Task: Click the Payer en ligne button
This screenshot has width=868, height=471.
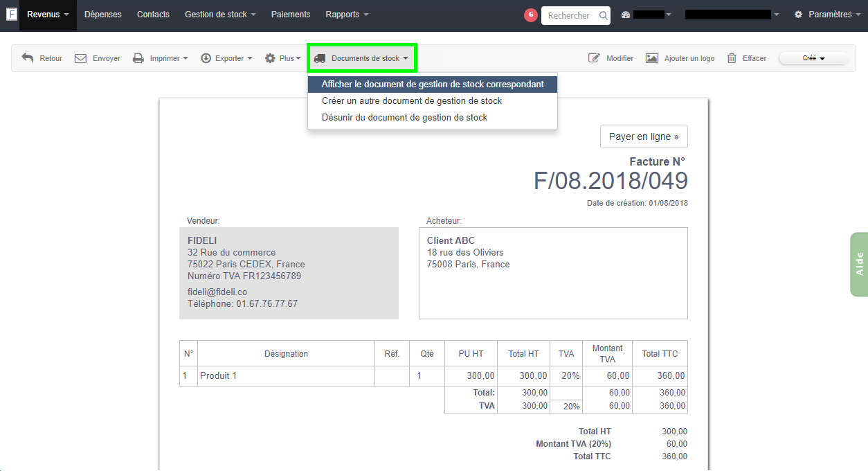Action: point(644,136)
